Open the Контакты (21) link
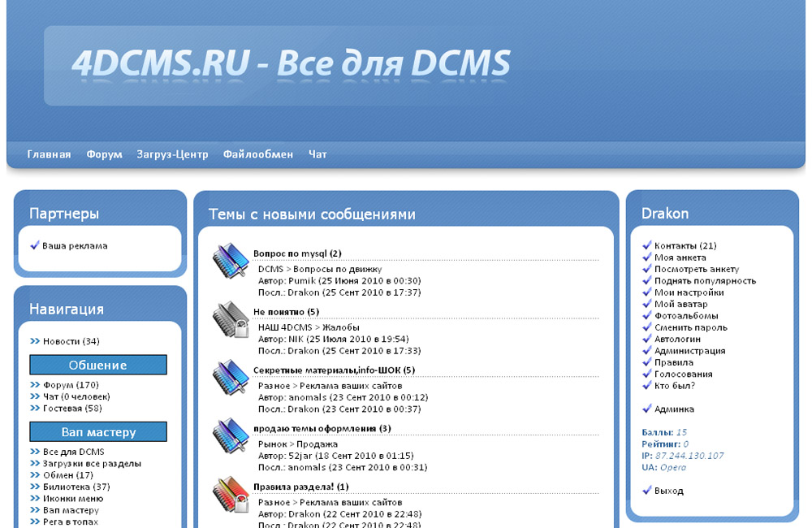Screen dimensions: 812x528 click(685, 245)
